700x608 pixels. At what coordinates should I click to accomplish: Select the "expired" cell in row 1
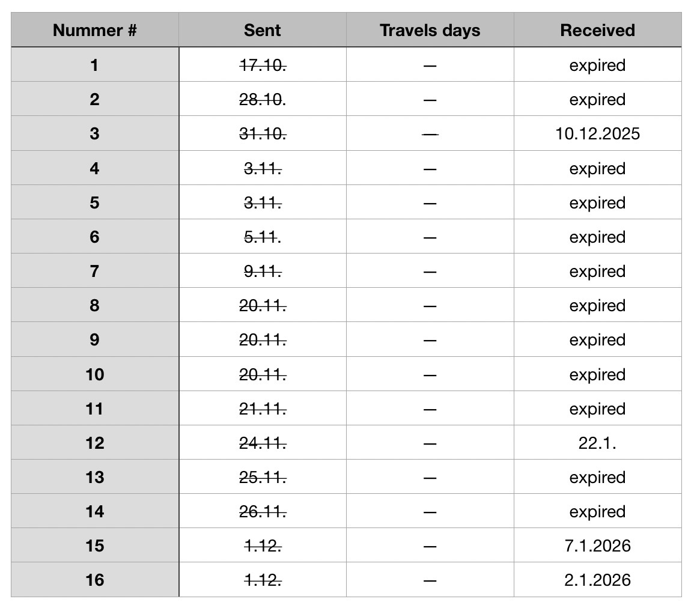pyautogui.click(x=597, y=65)
